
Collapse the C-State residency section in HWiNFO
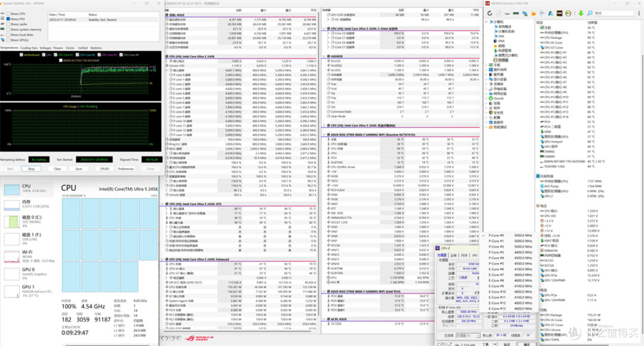click(324, 29)
